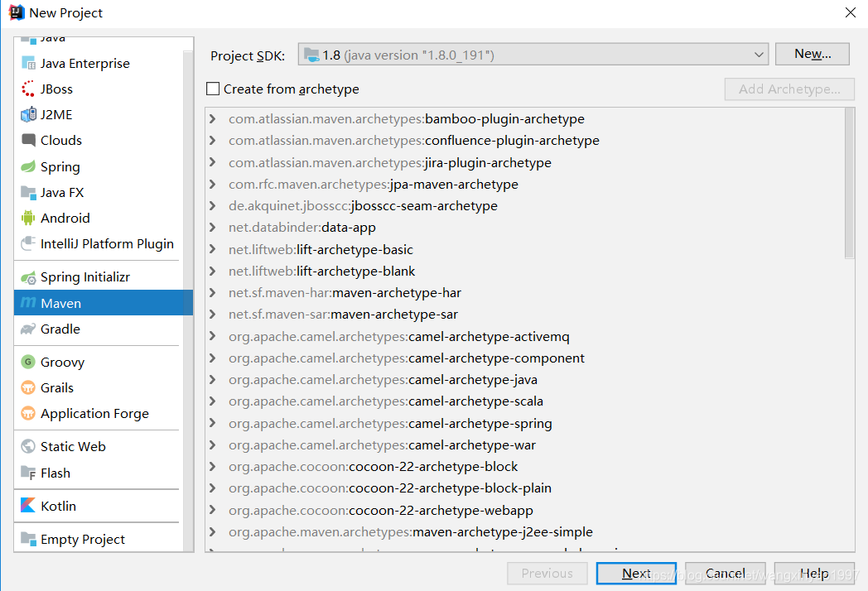
Task: Click the Java Enterprise icon in sidebar
Action: (x=28, y=63)
